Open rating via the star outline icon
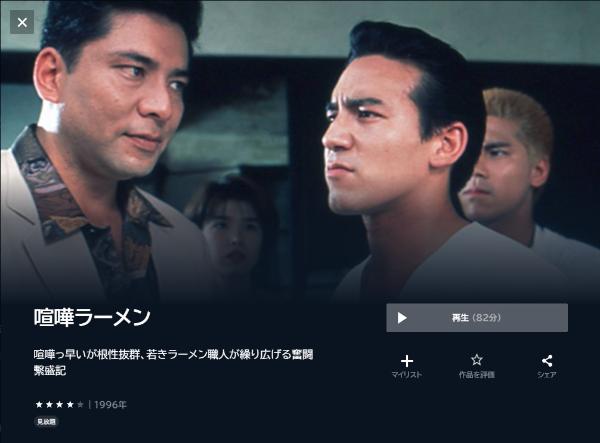 click(477, 360)
